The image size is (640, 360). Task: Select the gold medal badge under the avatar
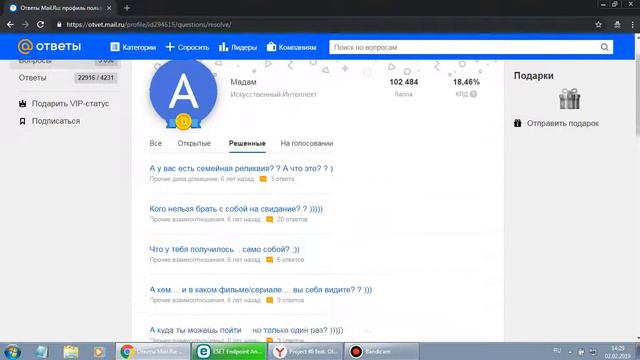tap(183, 121)
